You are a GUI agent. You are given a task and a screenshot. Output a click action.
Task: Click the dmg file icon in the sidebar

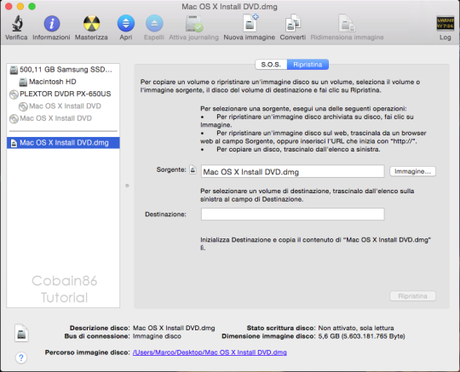pyautogui.click(x=14, y=143)
